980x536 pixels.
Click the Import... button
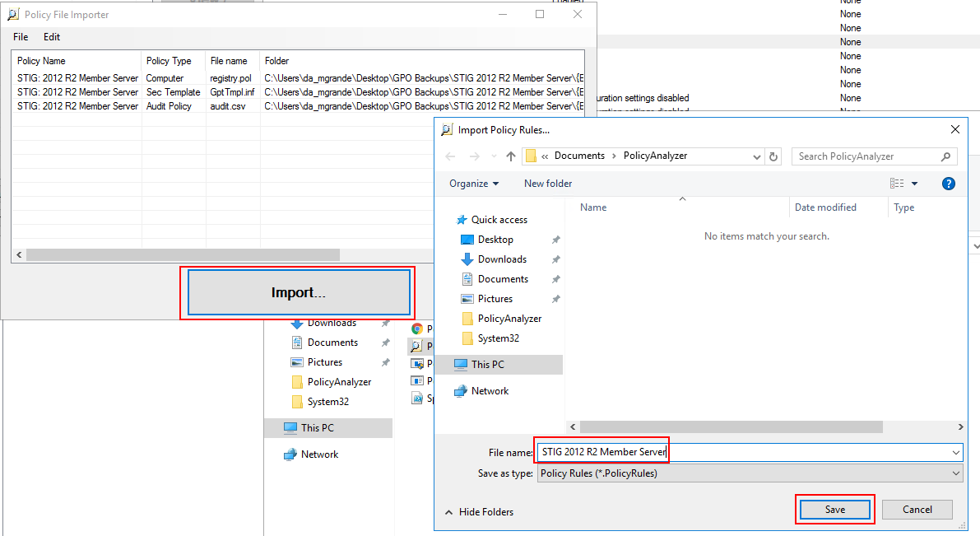coord(298,291)
